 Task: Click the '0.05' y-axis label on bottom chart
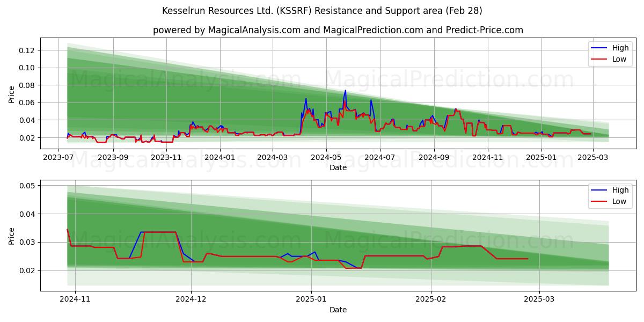[x=27, y=186]
